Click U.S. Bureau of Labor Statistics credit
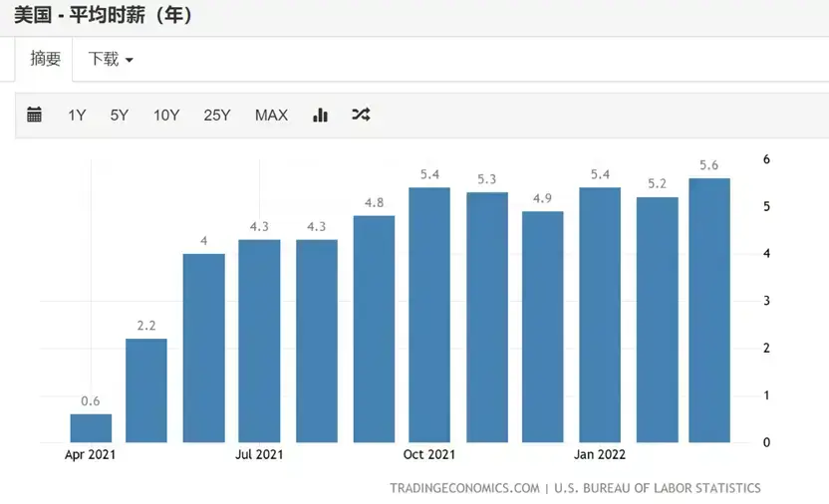The height and width of the screenshot is (504, 829). tap(658, 488)
